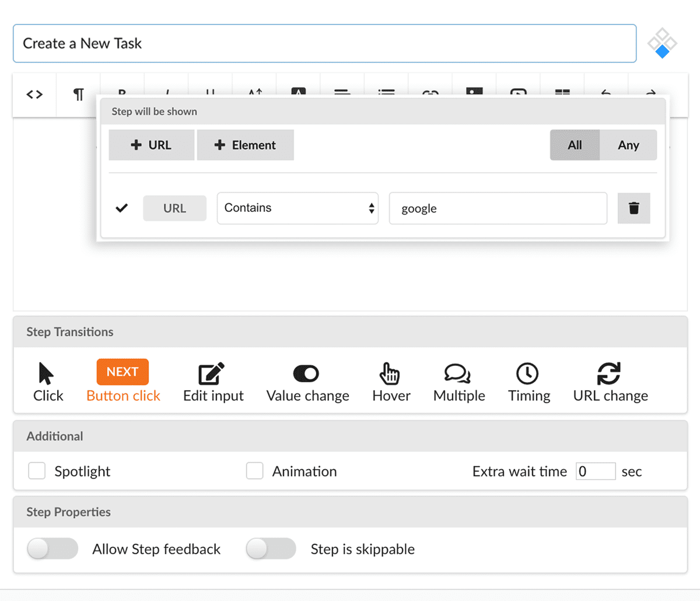
Task: Select the Hover transition hand icon
Action: (390, 373)
